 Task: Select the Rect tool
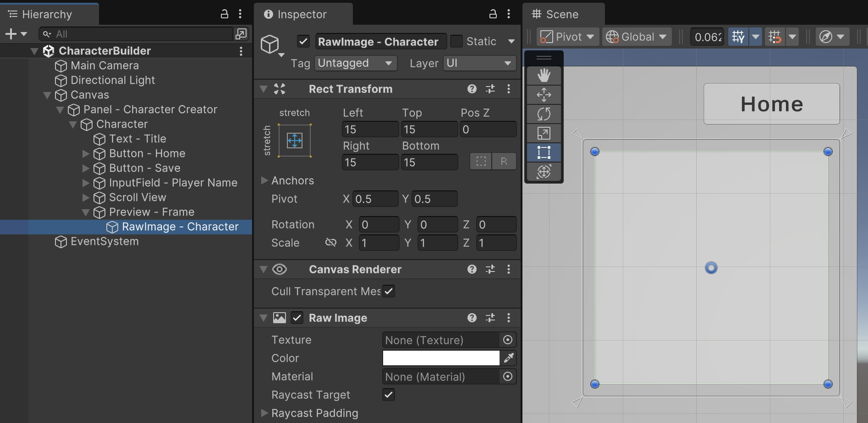(544, 152)
